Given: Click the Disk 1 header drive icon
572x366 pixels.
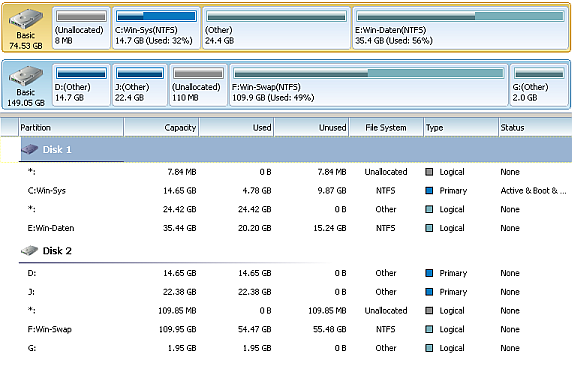Looking at the screenshot, I should point(30,149).
